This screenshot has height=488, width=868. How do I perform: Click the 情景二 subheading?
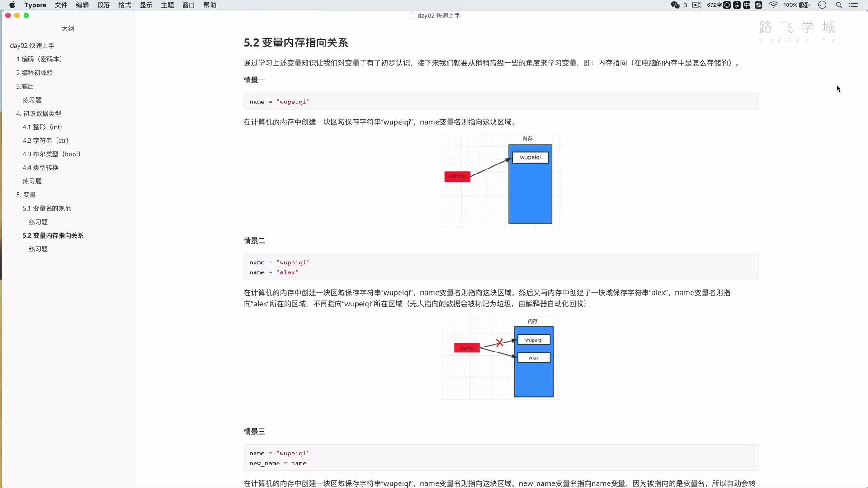(255, 241)
